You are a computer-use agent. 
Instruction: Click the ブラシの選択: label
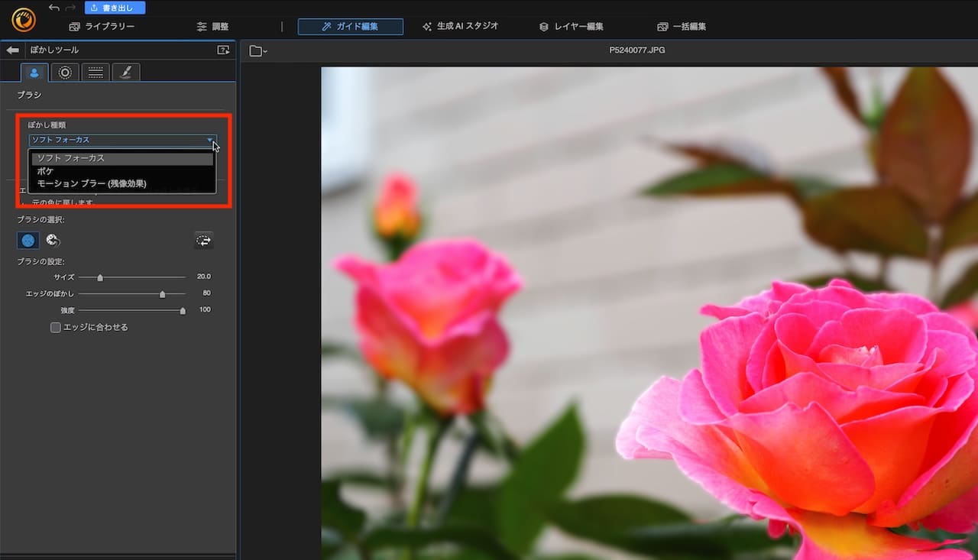point(41,220)
